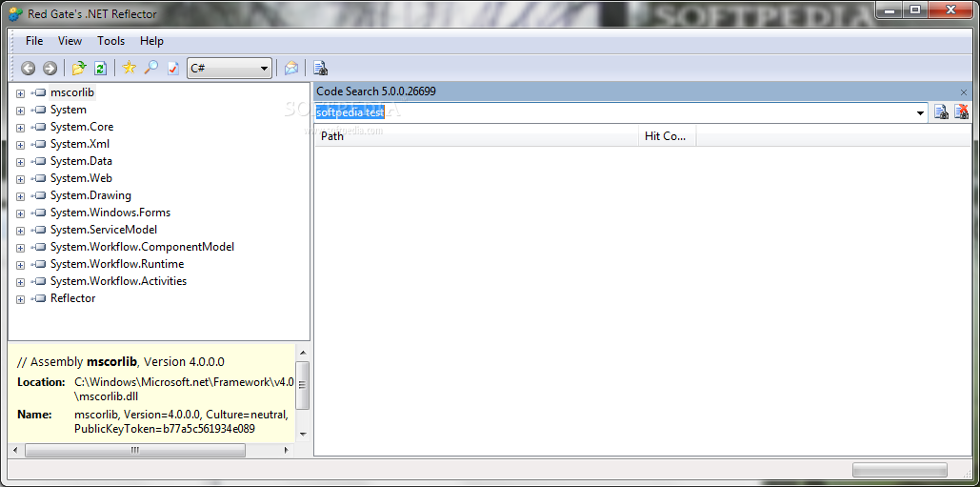Image resolution: width=980 pixels, height=487 pixels.
Task: Select the System.Core tree item
Action: [x=82, y=127]
